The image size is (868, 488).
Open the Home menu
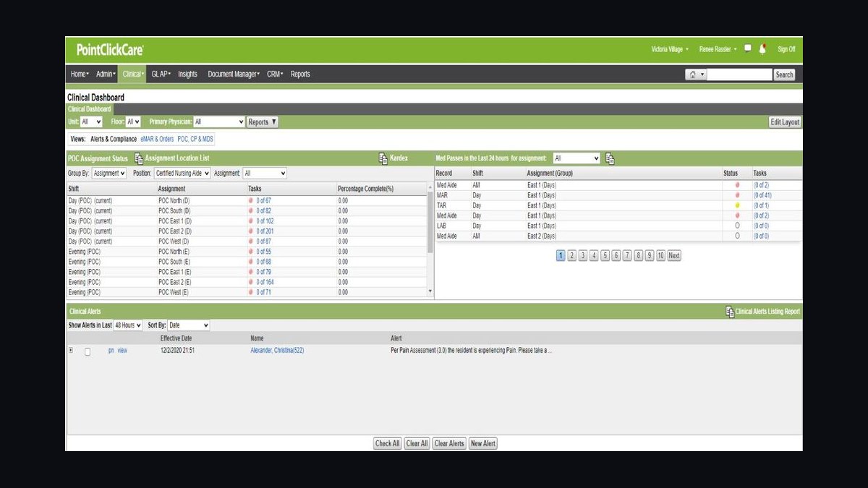tap(80, 74)
